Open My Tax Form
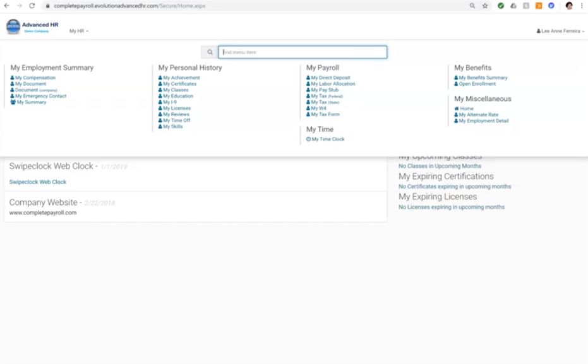Viewport: 588px width, 364px height. coord(323,114)
